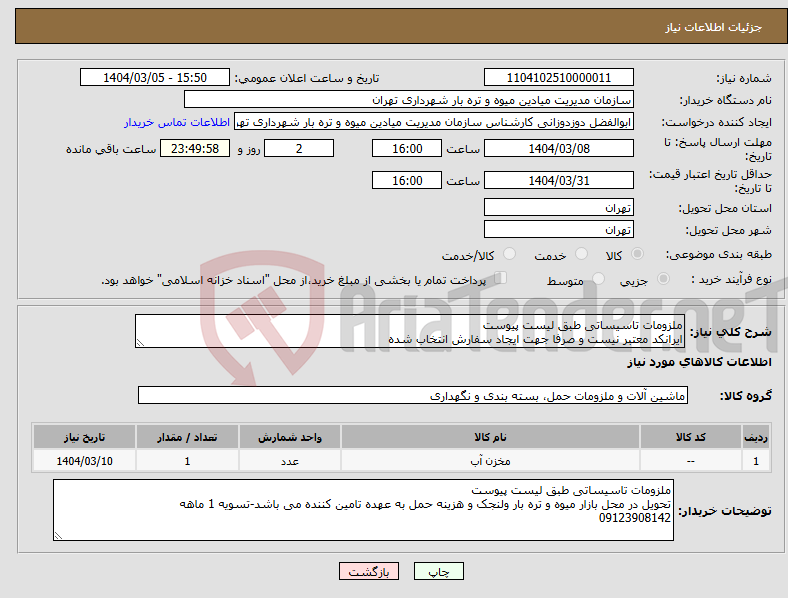The height and width of the screenshot is (598, 788).
Task: Select the خدمت radio button
Action: point(581,254)
